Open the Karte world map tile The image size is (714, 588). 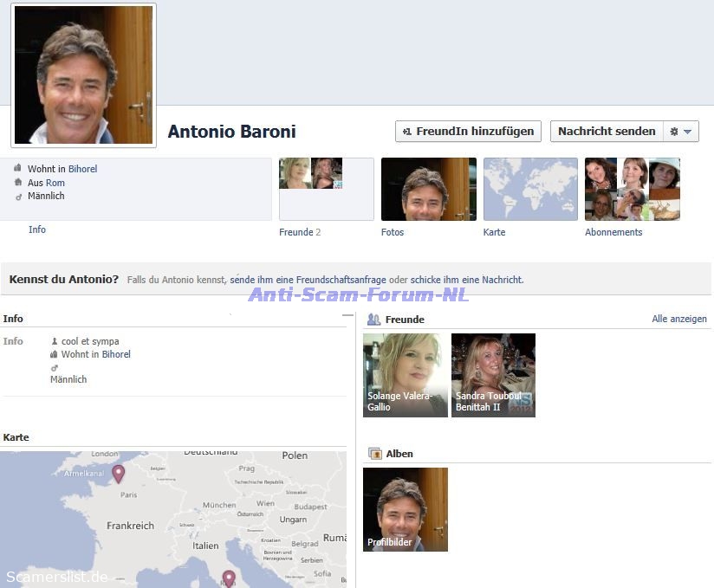tap(530, 189)
